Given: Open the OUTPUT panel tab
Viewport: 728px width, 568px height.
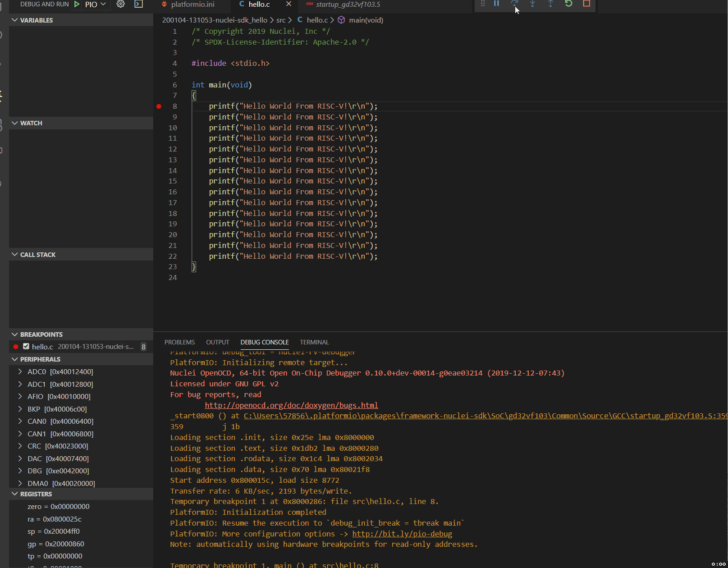Looking at the screenshot, I should coord(218,342).
